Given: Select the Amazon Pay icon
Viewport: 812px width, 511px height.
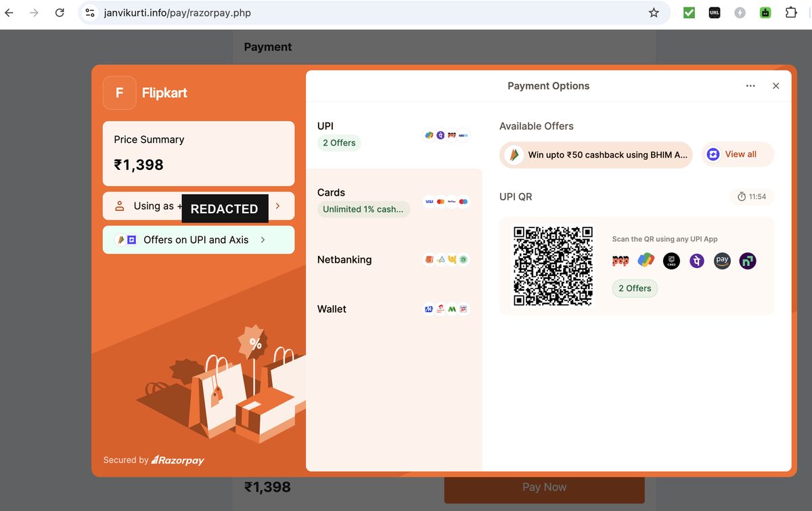Looking at the screenshot, I should [x=722, y=261].
